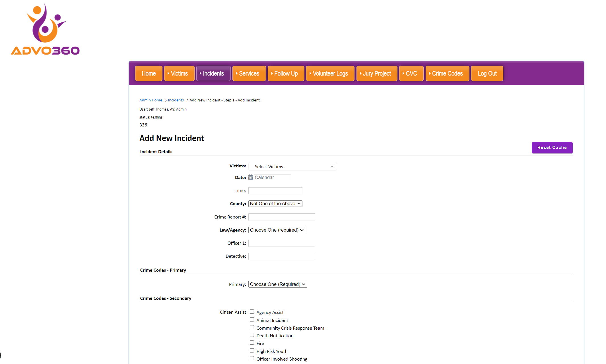The width and height of the screenshot is (606, 364).
Task: Check the Fire checkbox
Action: [x=252, y=343]
